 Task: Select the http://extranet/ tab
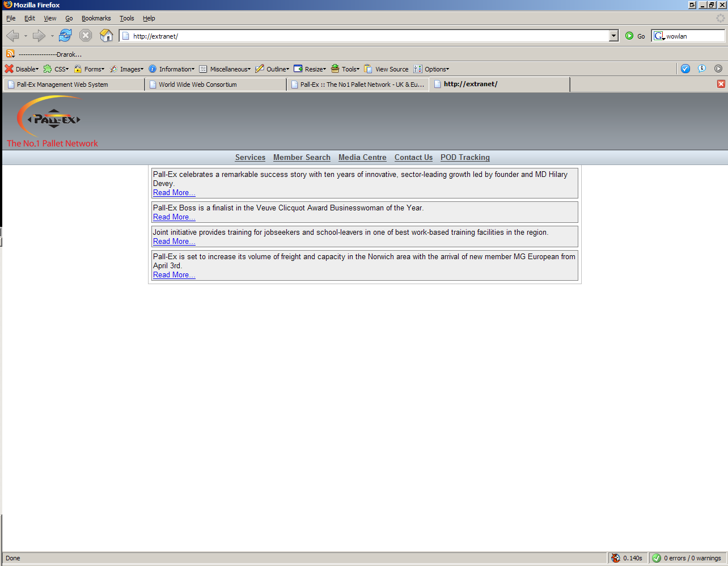click(x=500, y=84)
